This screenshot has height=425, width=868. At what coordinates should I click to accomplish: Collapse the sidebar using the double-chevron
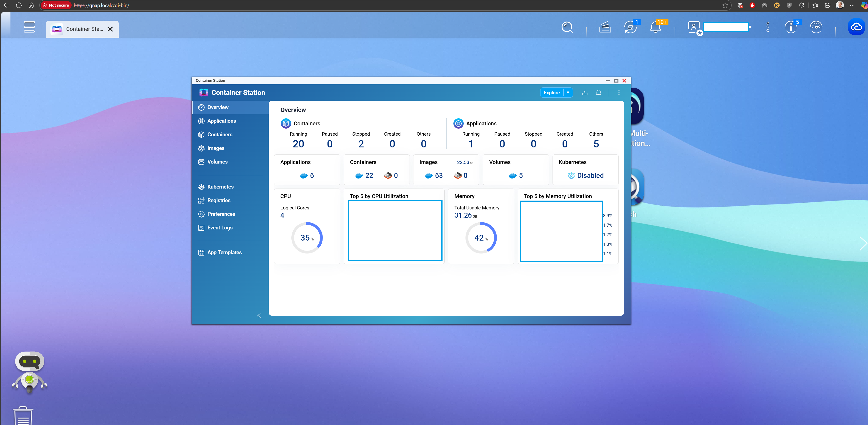[x=259, y=316]
